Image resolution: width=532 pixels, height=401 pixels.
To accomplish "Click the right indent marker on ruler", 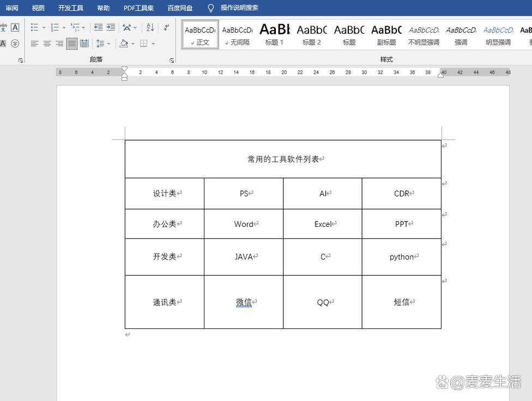I will (441, 75).
